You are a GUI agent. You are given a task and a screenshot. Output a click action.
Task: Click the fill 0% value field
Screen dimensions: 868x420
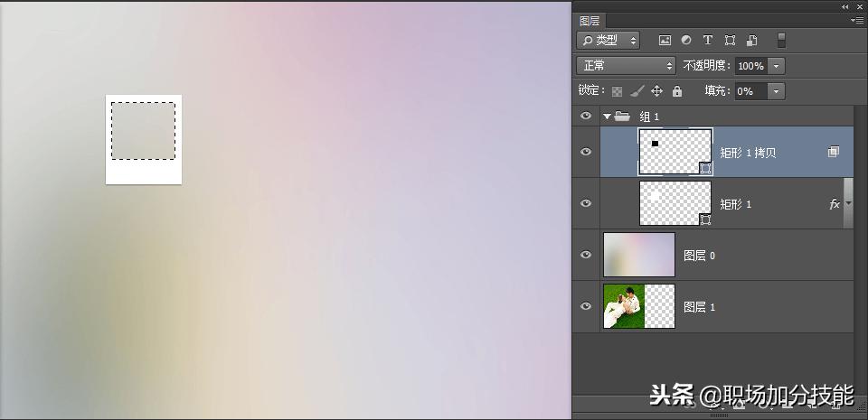click(750, 91)
